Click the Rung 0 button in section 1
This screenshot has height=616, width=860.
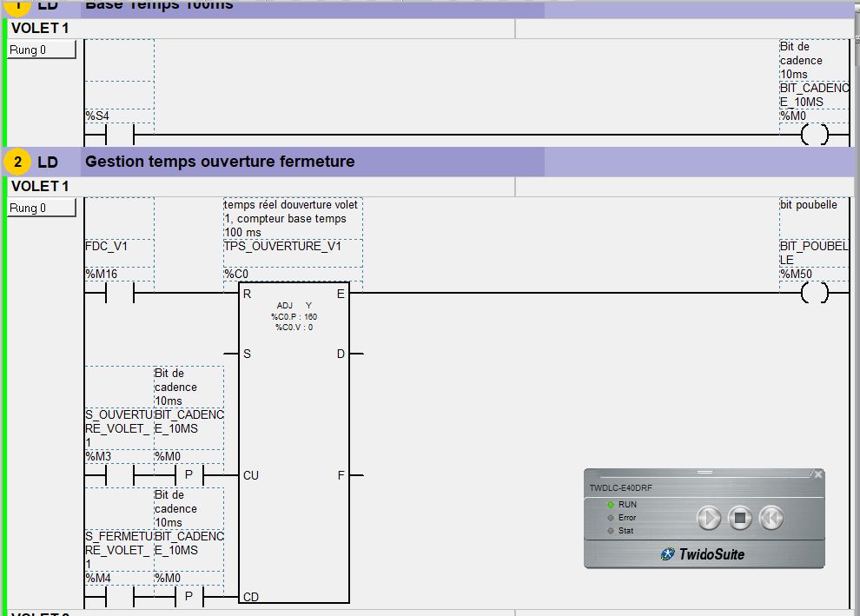(x=42, y=50)
